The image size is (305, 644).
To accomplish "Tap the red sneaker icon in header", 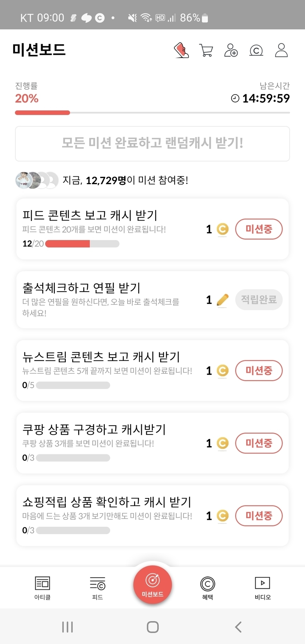I will coord(182,50).
